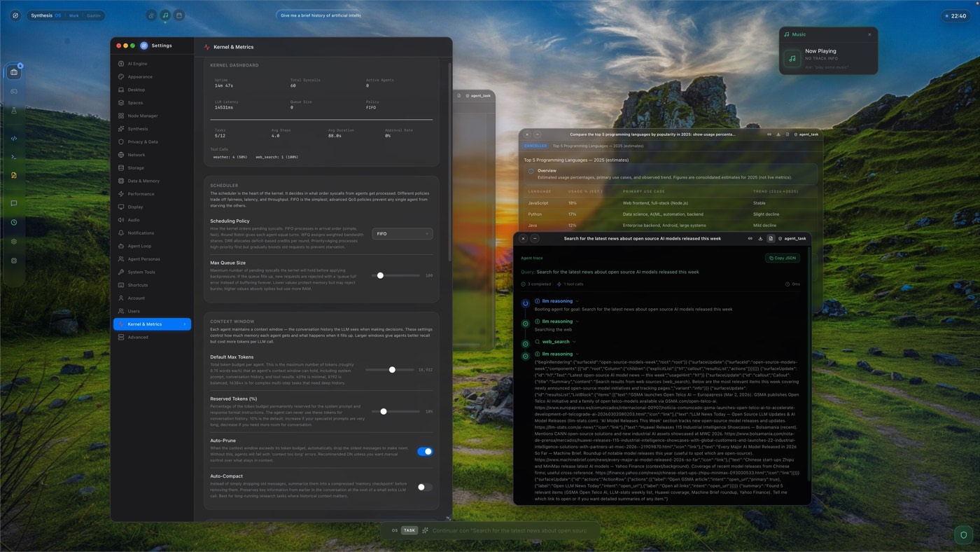Screen dimensions: 980x552
Task: Open Shortcuts settings section
Action: point(152,285)
